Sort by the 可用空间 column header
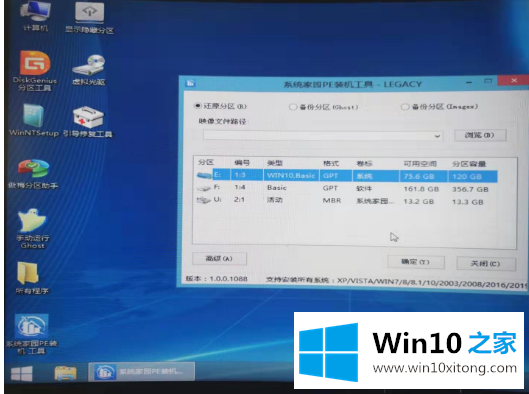Screen dimensions: 529x394 [x=420, y=164]
